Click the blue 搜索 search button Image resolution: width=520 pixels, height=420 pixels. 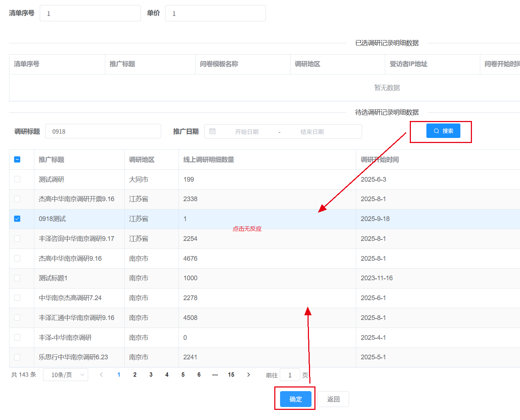coord(443,131)
